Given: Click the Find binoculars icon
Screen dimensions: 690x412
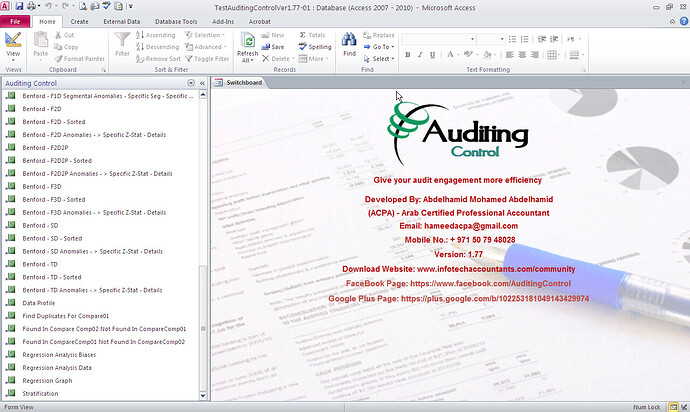Looking at the screenshot, I should (349, 43).
